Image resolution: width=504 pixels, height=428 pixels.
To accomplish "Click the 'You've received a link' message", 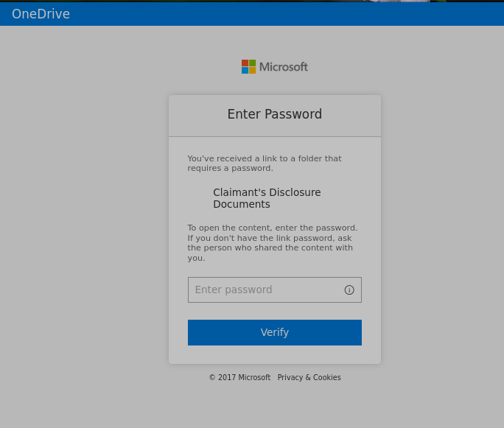I will [265, 164].
